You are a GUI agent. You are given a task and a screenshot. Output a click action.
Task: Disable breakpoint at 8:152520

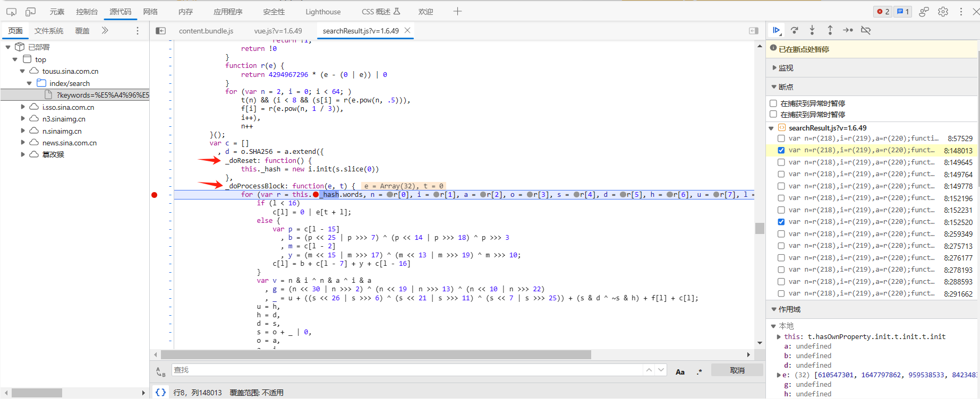click(x=781, y=222)
